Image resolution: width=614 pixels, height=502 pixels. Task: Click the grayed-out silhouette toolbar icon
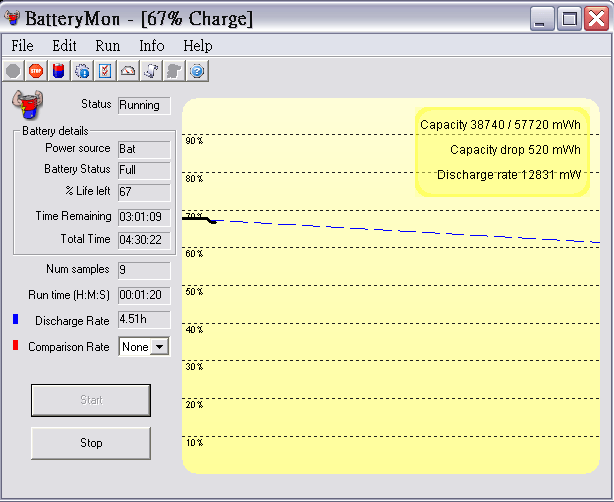point(174,71)
